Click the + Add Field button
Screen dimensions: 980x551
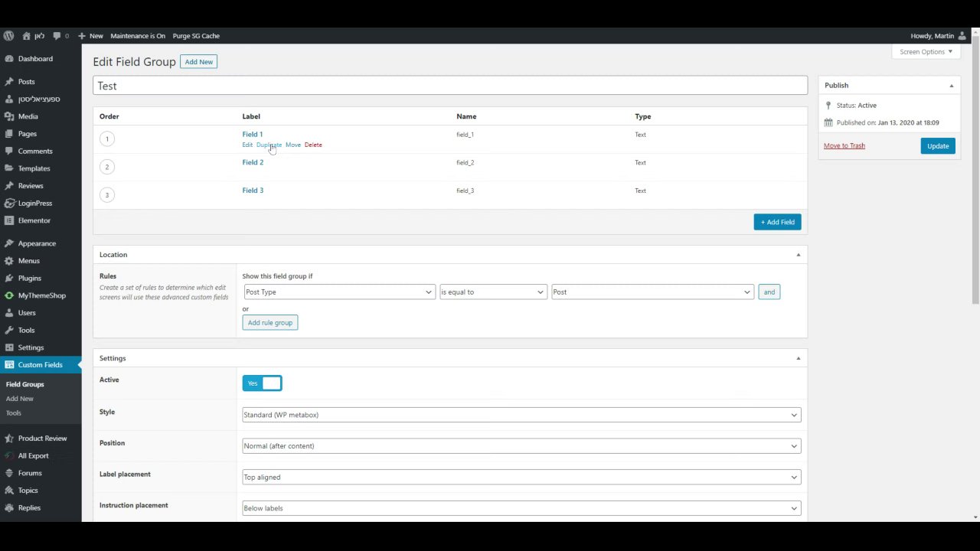click(x=777, y=222)
